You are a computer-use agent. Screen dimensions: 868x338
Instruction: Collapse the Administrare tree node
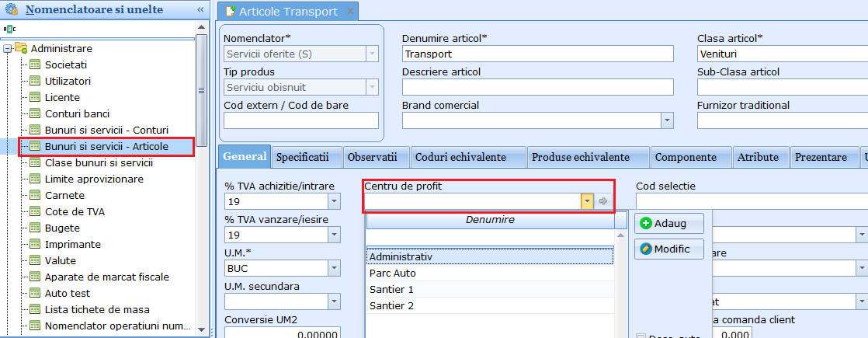pyautogui.click(x=7, y=48)
